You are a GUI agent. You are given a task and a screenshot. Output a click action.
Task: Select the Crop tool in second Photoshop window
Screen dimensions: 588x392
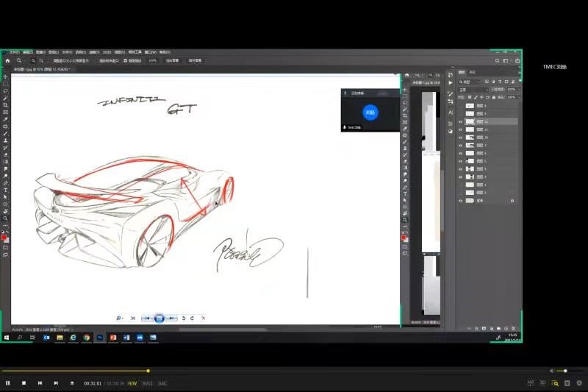tap(405, 115)
